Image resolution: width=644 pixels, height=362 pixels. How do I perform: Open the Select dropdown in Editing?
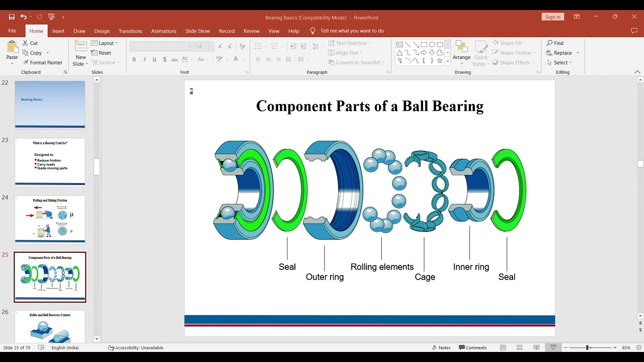point(559,63)
